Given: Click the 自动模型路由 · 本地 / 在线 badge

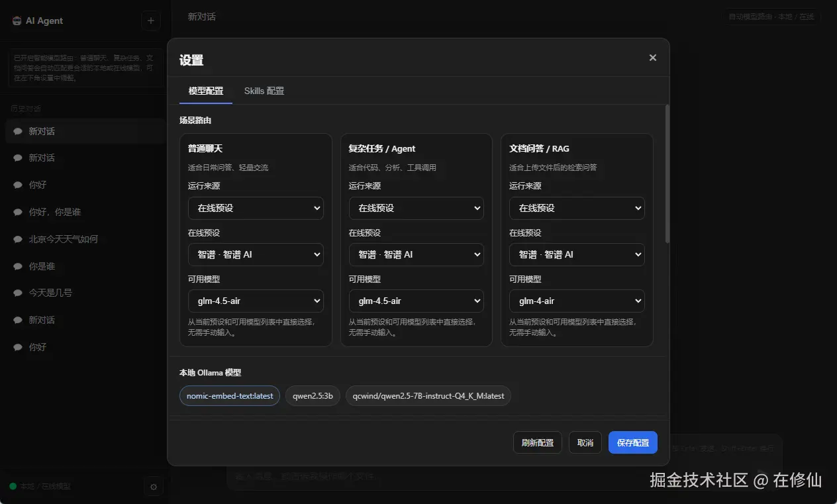Looking at the screenshot, I should (x=771, y=17).
